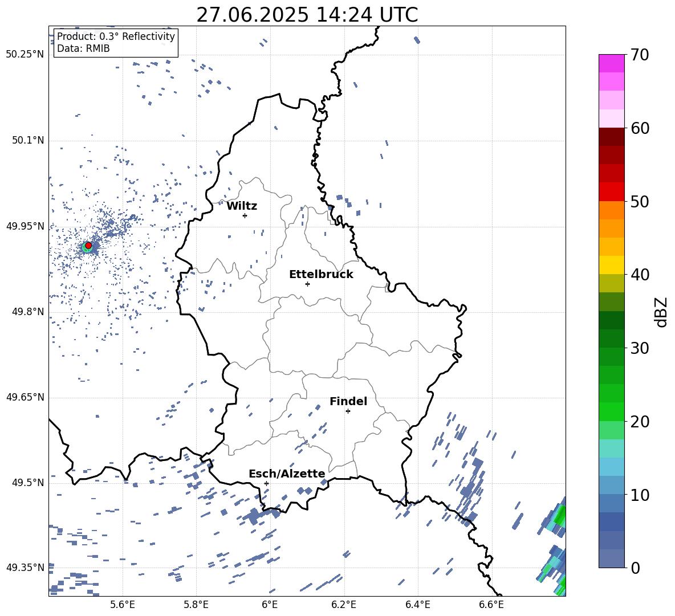Click the magenta top colorbar segment
This screenshot has width=675, height=616.
(x=611, y=64)
